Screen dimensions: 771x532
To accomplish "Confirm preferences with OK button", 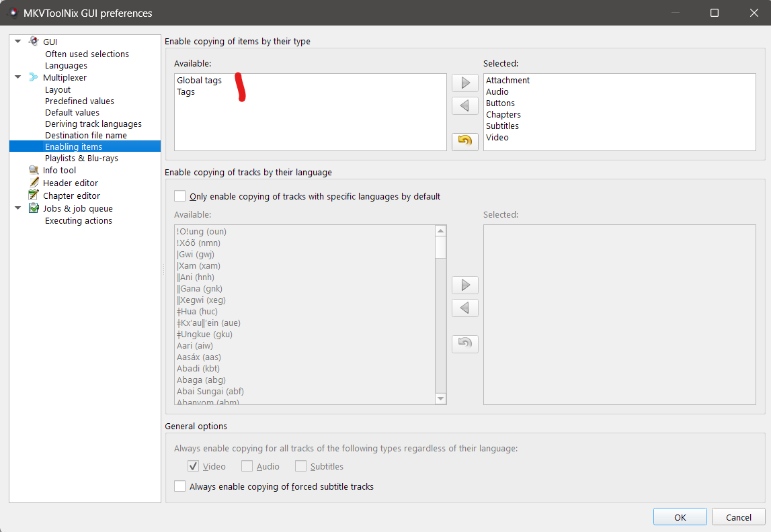I will (x=680, y=517).
